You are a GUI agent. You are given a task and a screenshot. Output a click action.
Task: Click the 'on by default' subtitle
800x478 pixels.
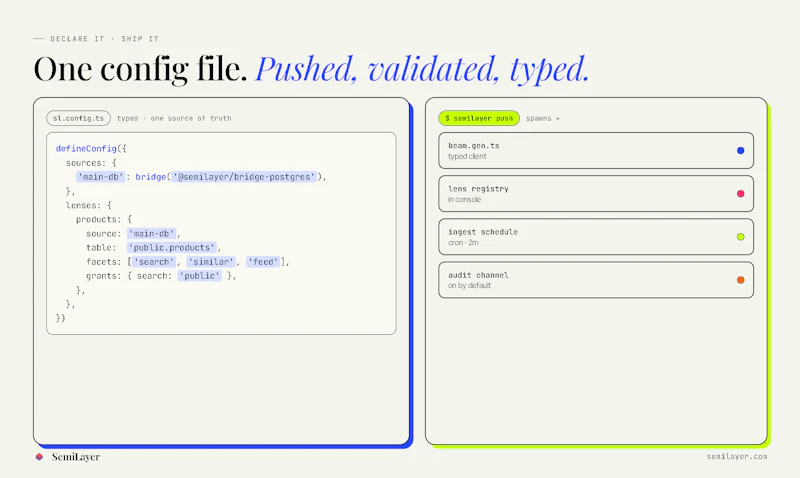click(469, 286)
